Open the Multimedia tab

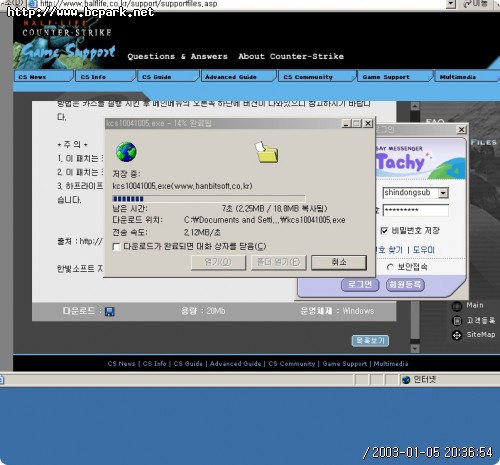[x=467, y=76]
